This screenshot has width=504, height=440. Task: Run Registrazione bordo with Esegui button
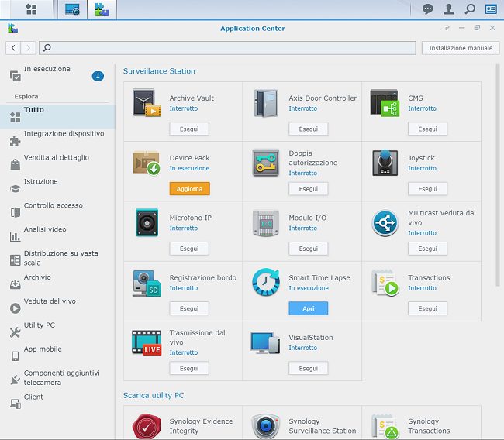(189, 308)
